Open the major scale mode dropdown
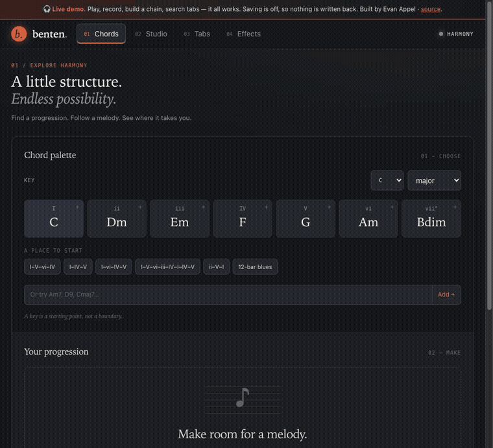 [x=434, y=180]
